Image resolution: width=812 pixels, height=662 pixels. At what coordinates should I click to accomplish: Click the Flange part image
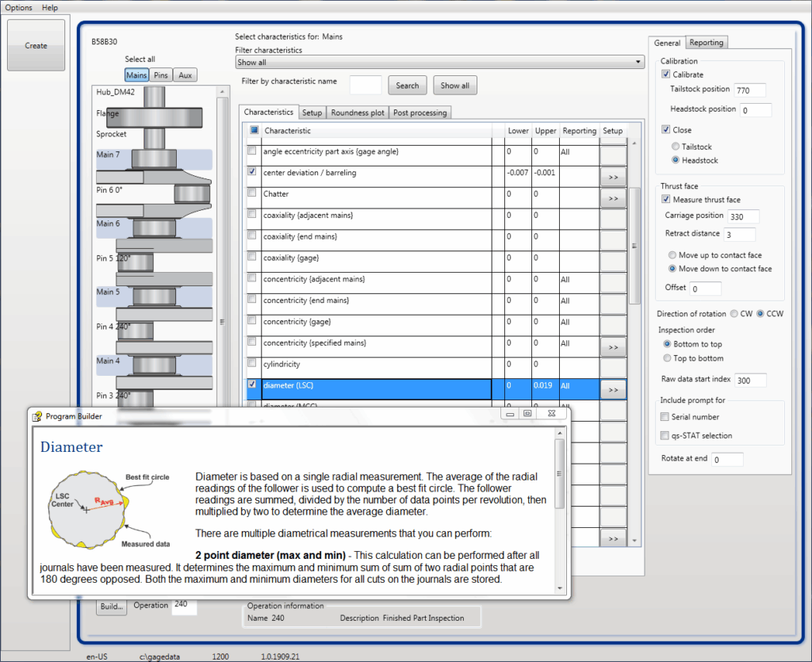pyautogui.click(x=154, y=117)
